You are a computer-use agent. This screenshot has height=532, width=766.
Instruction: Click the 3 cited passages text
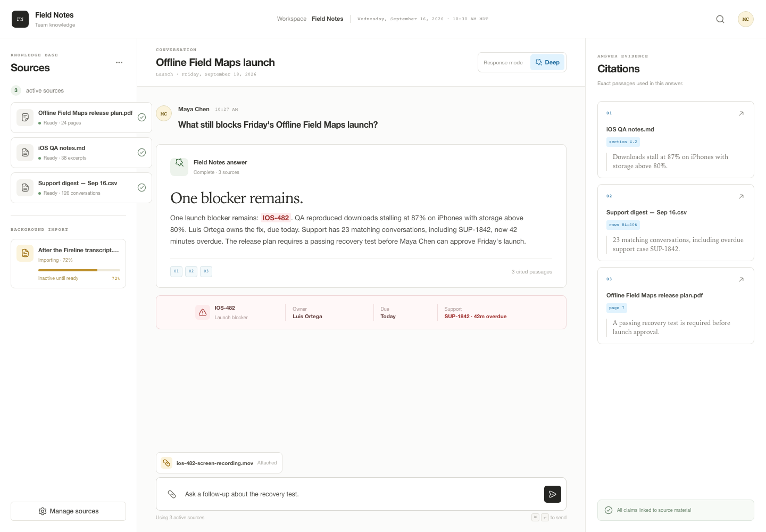(x=531, y=272)
